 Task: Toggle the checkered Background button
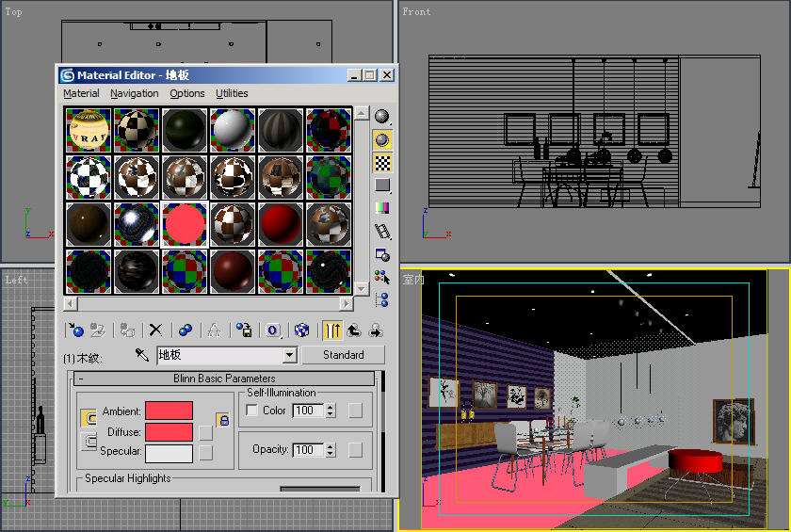tap(382, 163)
